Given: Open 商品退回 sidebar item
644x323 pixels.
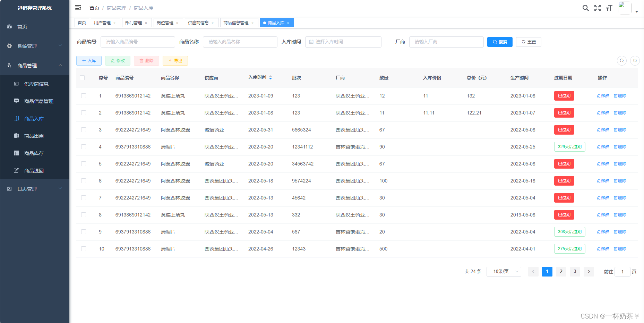Looking at the screenshot, I should pos(35,171).
